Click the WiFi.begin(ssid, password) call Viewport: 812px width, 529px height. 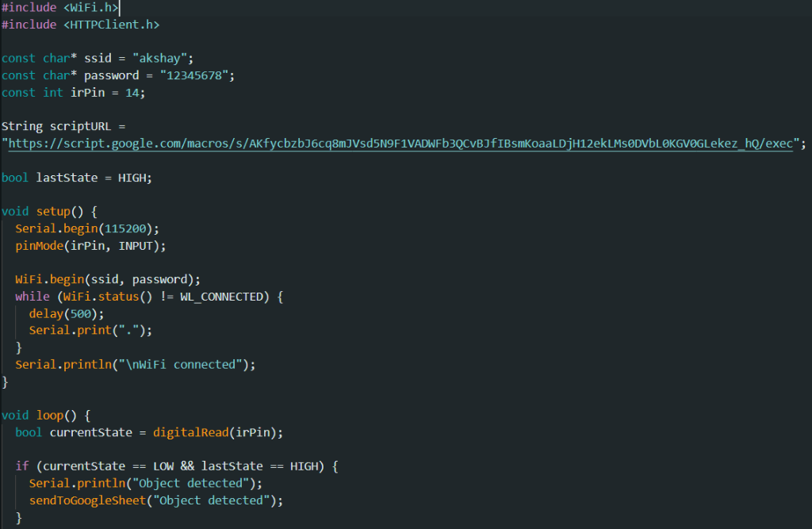(x=108, y=279)
